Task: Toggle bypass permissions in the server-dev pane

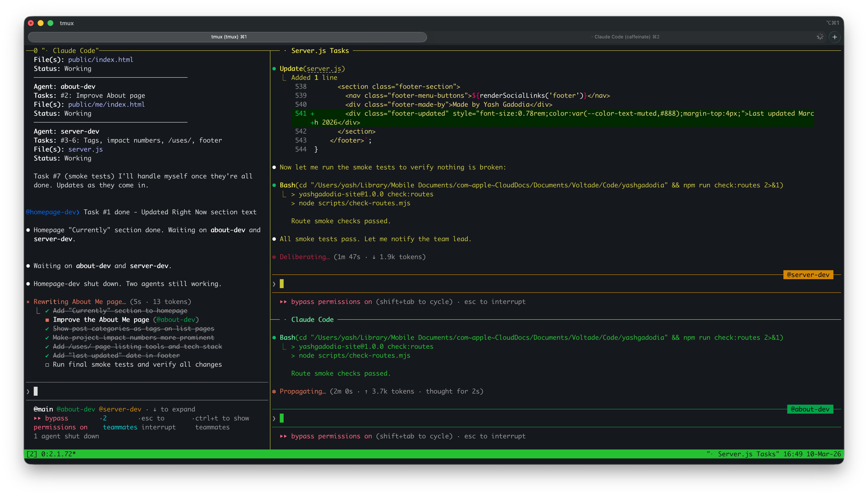Action: (284, 302)
